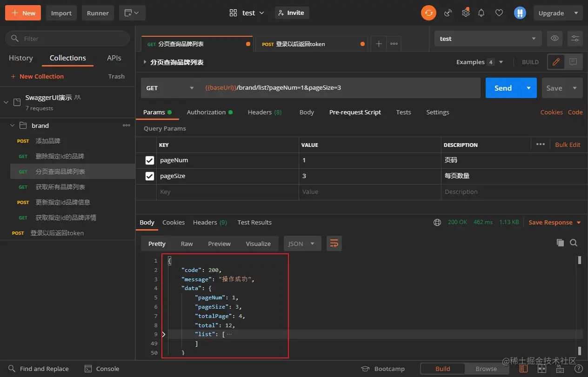Open query params three-dots options
Viewport: 588px width, 377px height.
(541, 145)
